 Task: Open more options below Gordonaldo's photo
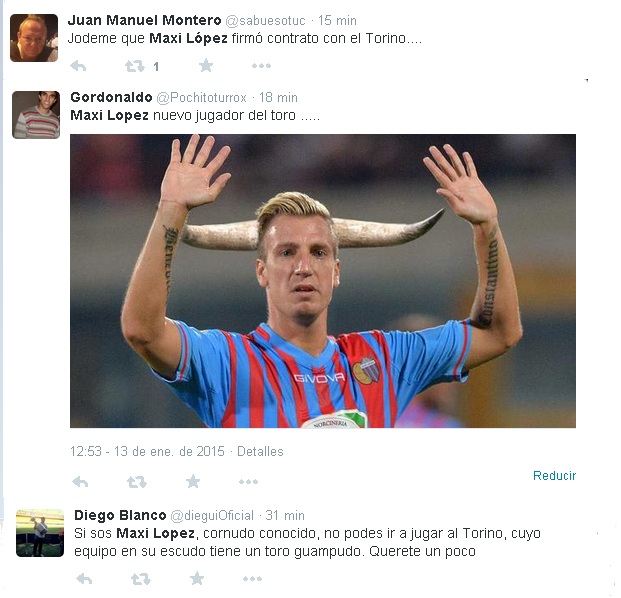249,482
